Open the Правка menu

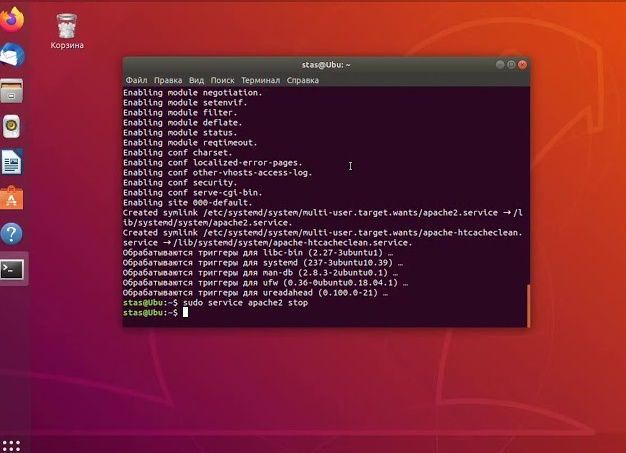(x=168, y=80)
